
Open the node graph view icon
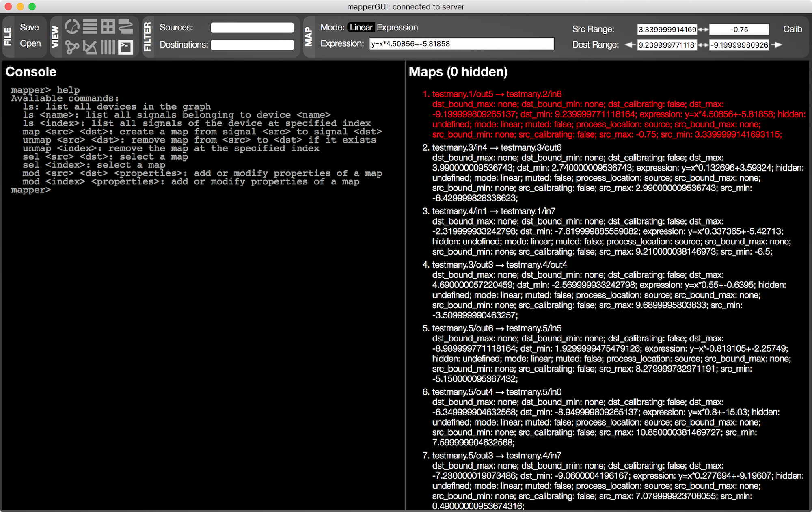(72, 47)
